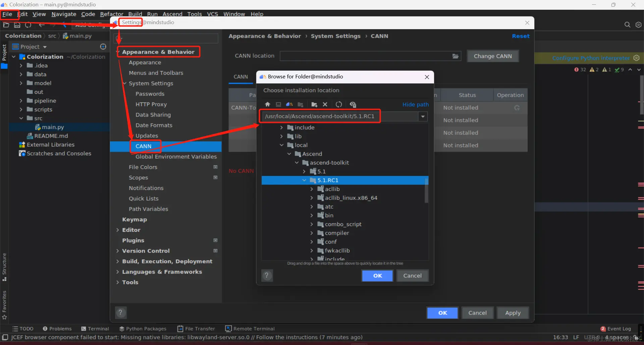
Task: Select HTTP Proxy in settings tree
Action: [151, 105]
